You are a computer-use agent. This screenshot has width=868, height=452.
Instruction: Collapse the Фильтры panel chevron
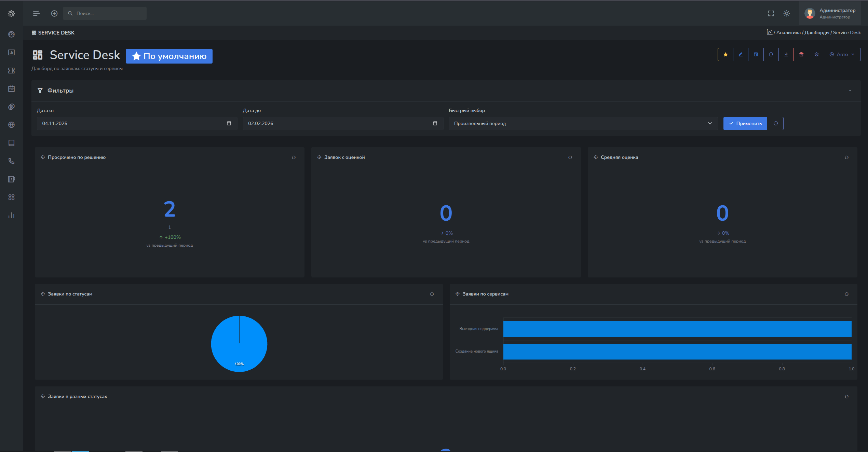(850, 91)
